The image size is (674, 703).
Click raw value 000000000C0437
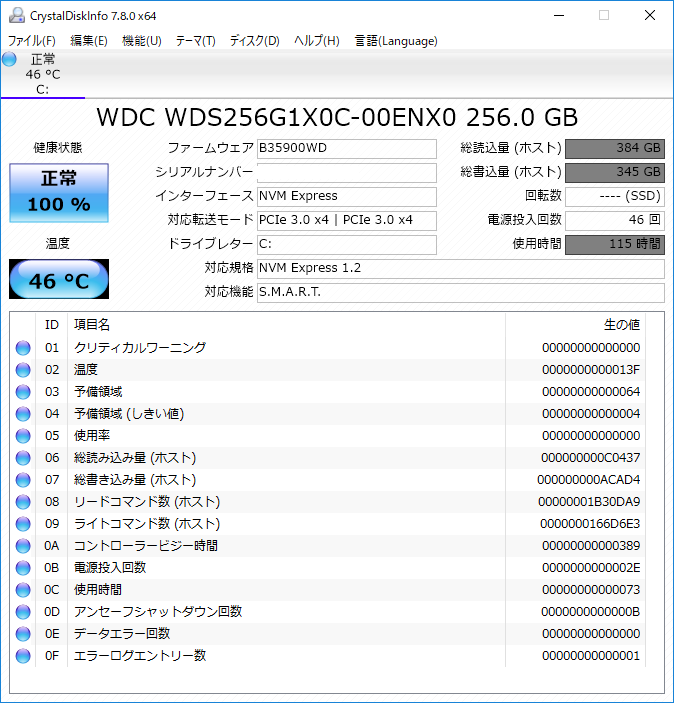coord(590,458)
